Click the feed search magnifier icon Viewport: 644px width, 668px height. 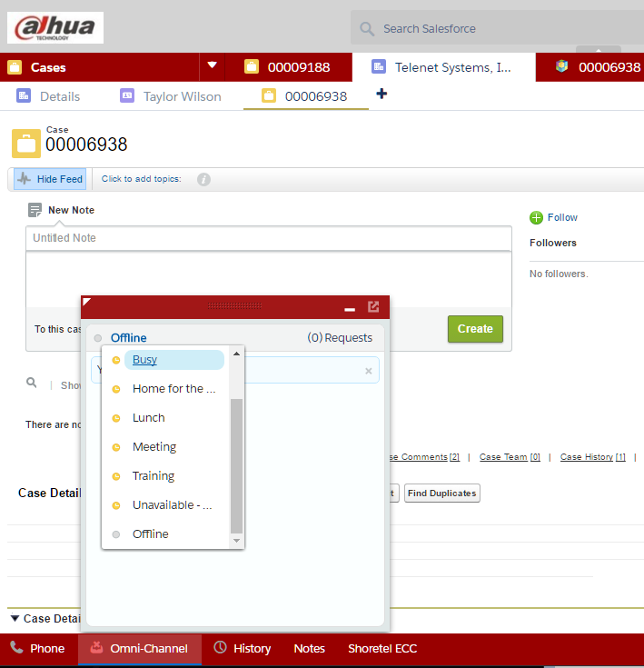pos(32,383)
